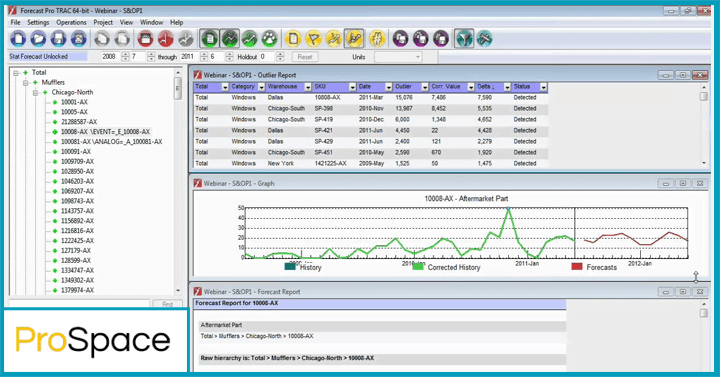Open the File menu

coord(15,22)
